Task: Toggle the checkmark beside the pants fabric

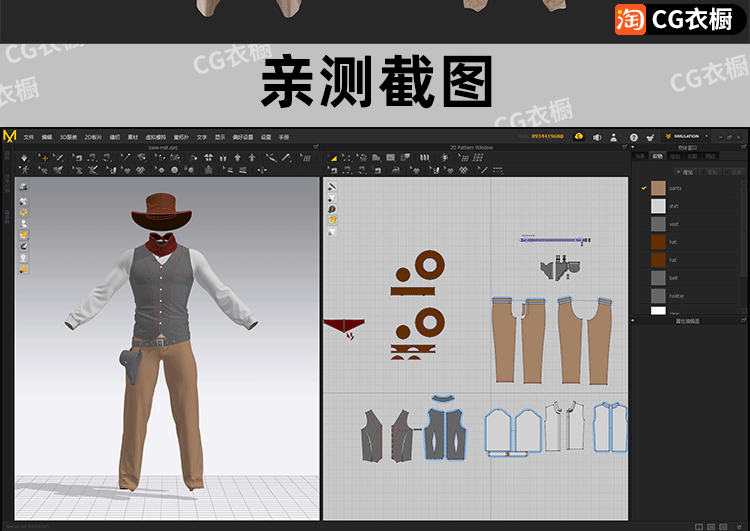Action: pyautogui.click(x=643, y=188)
